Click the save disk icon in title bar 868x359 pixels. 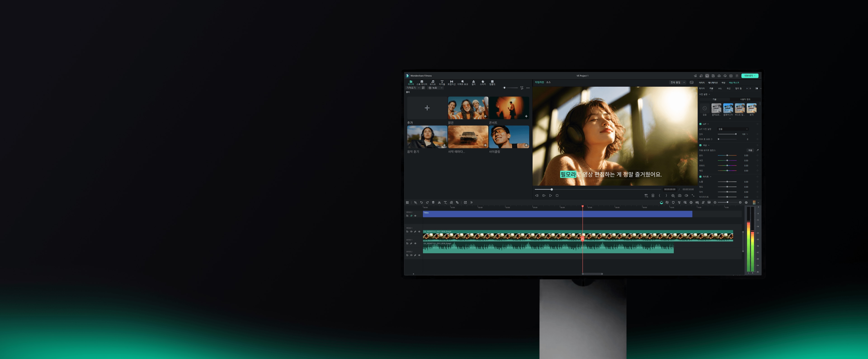[713, 76]
